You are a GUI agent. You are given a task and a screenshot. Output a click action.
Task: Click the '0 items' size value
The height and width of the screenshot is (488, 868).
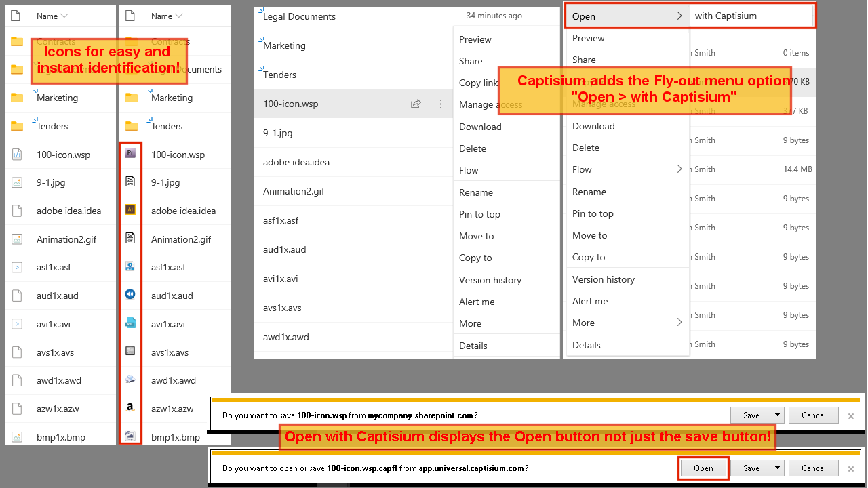tap(796, 53)
